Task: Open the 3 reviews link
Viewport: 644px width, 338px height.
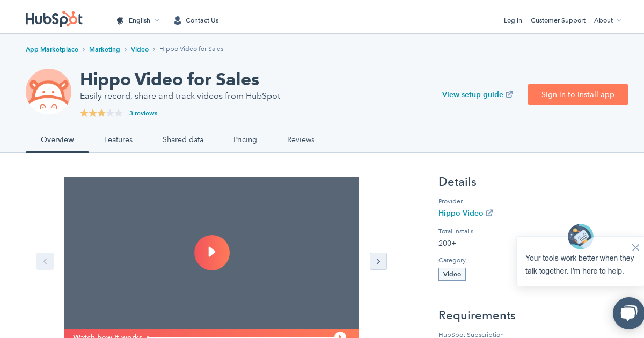Action: tap(143, 113)
